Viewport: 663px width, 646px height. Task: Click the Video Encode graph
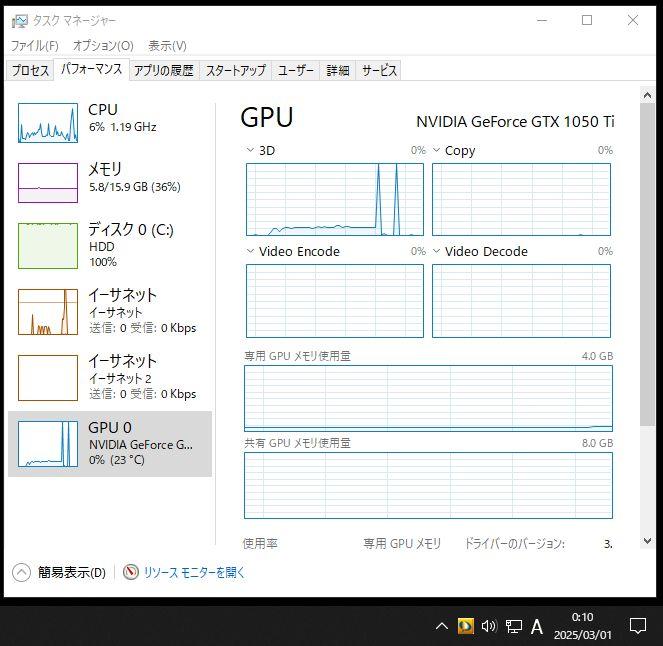tap(335, 301)
